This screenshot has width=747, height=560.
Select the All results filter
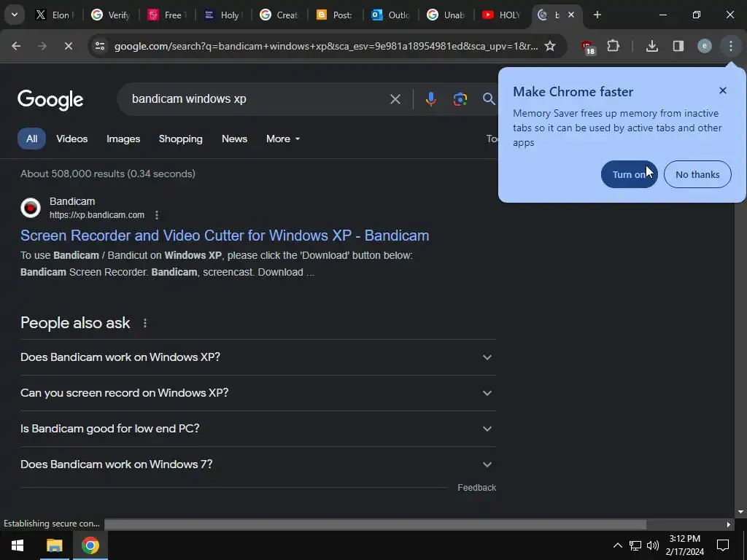click(x=31, y=139)
